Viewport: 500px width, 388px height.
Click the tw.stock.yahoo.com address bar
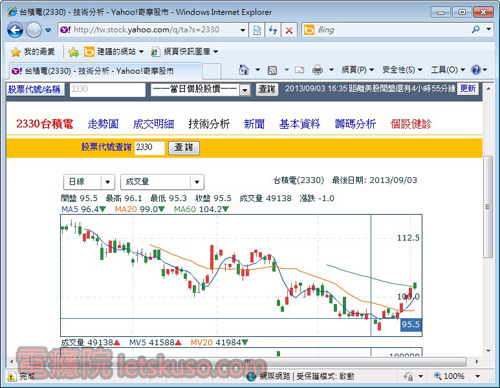pyautogui.click(x=148, y=30)
